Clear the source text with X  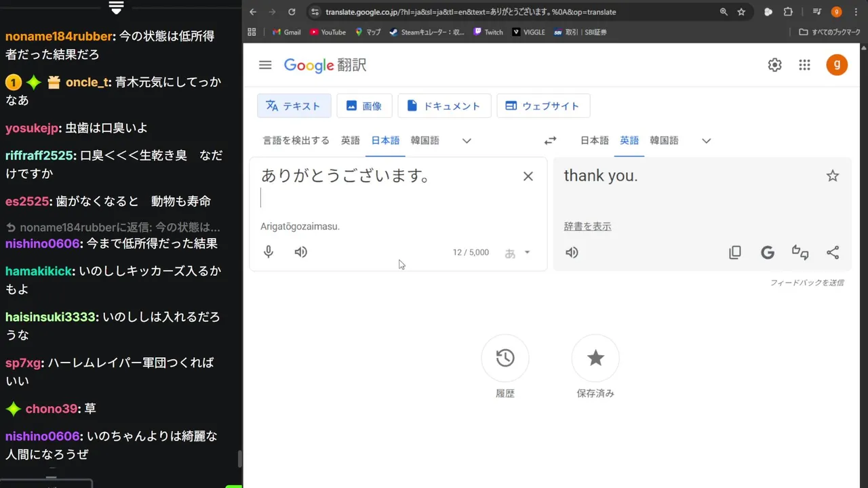[528, 176]
